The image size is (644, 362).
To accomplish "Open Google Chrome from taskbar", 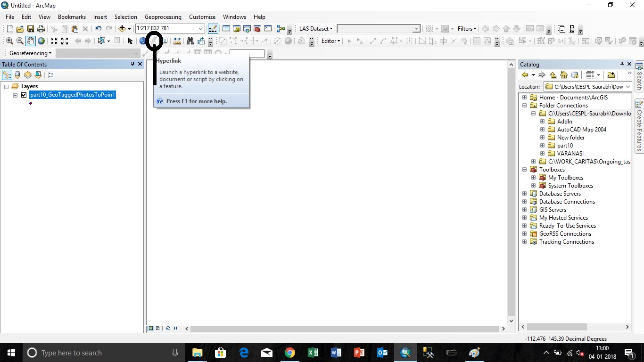I will pos(290,353).
